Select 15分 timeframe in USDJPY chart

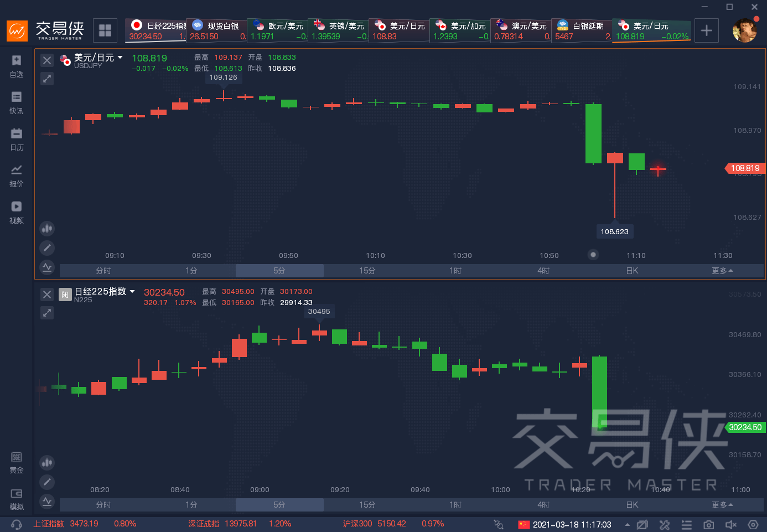tap(367, 271)
